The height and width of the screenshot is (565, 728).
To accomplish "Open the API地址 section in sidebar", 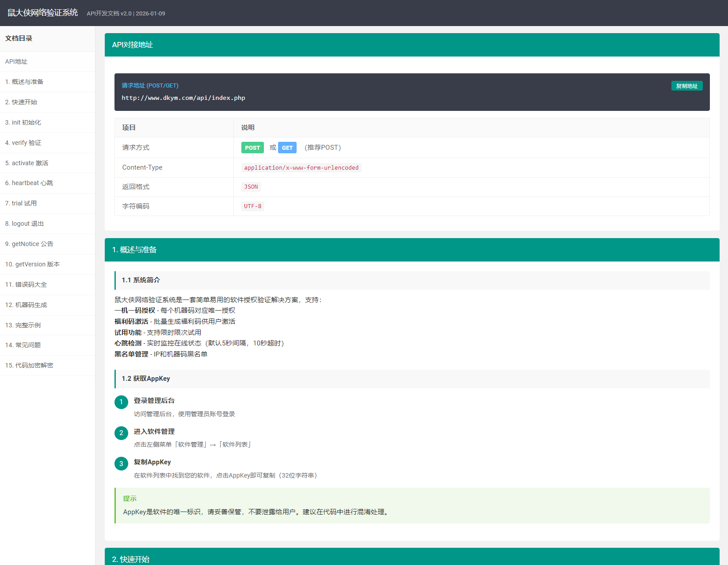I will [x=16, y=61].
